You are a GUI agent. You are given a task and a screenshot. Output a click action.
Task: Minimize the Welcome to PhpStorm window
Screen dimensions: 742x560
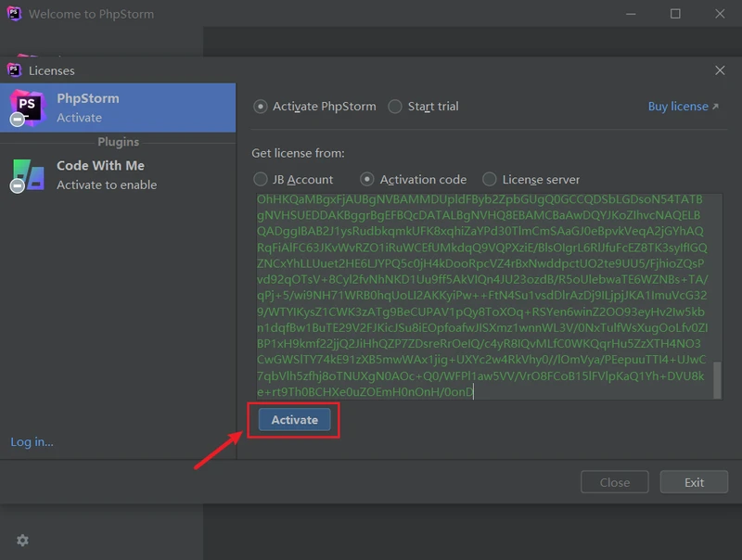pyautogui.click(x=633, y=14)
